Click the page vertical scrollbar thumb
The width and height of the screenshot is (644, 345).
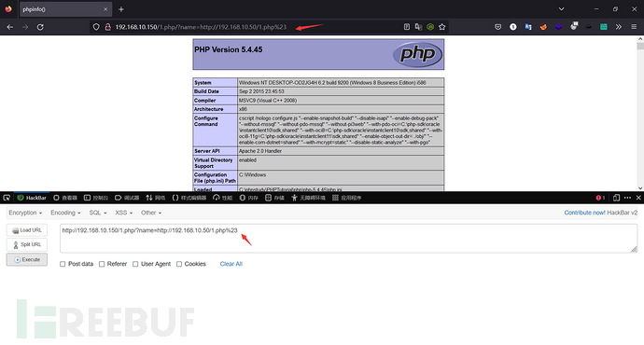coord(640,47)
